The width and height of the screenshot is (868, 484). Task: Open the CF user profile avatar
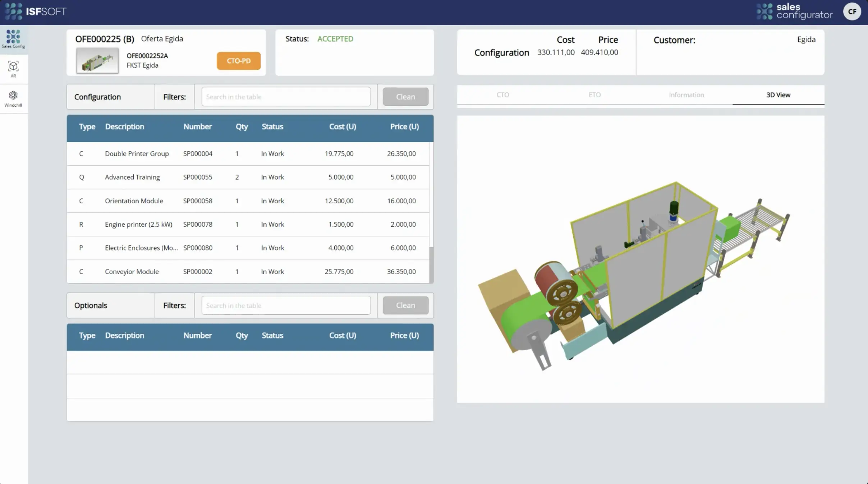tap(851, 11)
